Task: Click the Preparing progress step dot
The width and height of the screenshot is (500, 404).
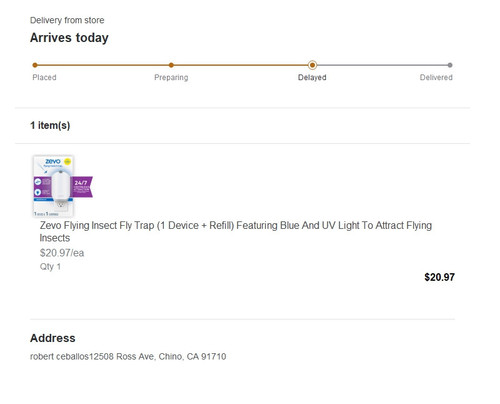Action: 171,65
